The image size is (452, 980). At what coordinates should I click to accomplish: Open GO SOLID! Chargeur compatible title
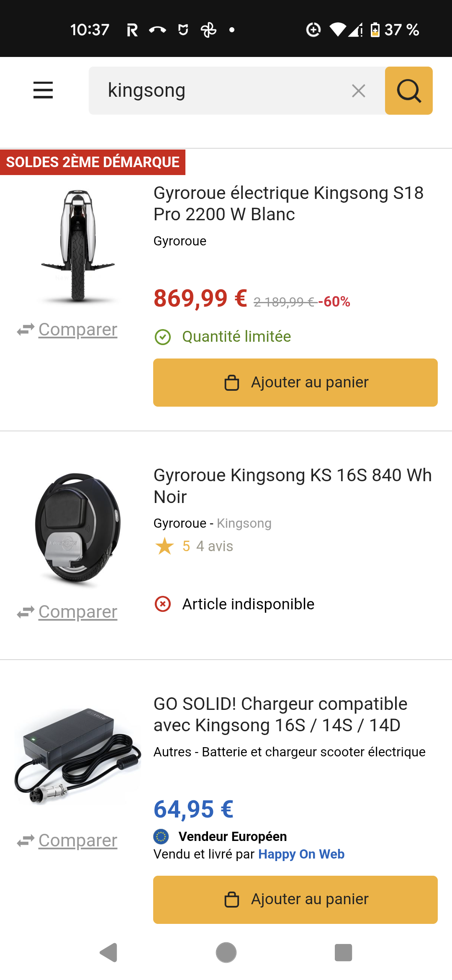tap(280, 714)
